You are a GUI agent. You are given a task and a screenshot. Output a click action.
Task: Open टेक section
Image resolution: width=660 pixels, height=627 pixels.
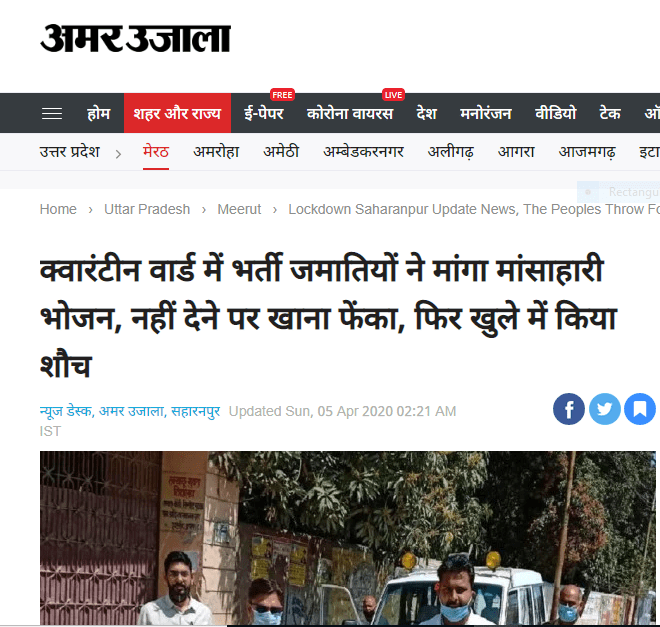[x=610, y=114]
